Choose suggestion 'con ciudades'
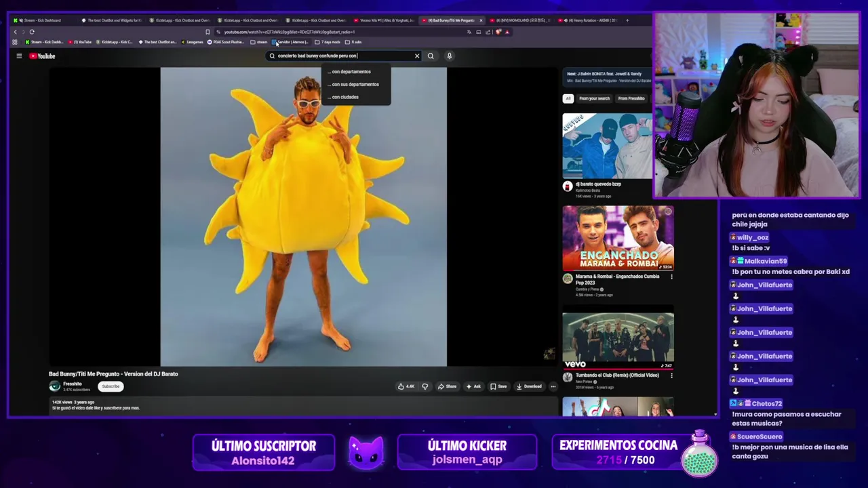868x488 pixels. tap(356, 97)
